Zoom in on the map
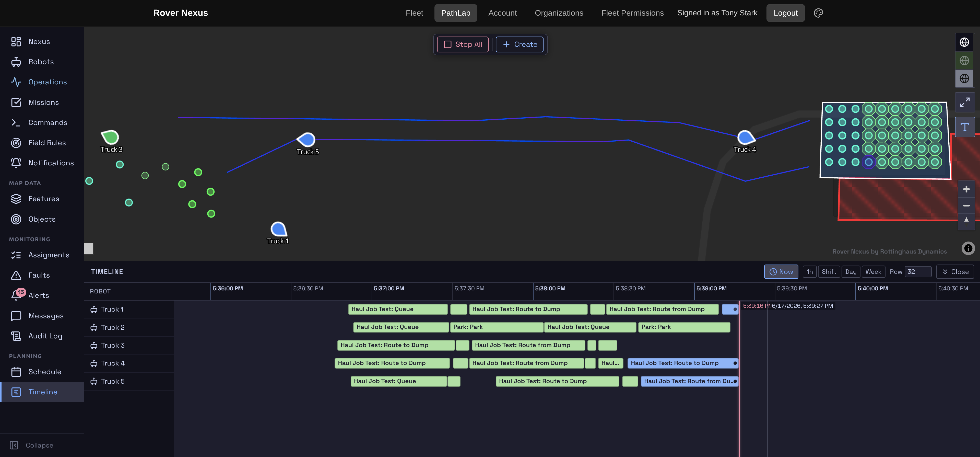 pyautogui.click(x=966, y=189)
